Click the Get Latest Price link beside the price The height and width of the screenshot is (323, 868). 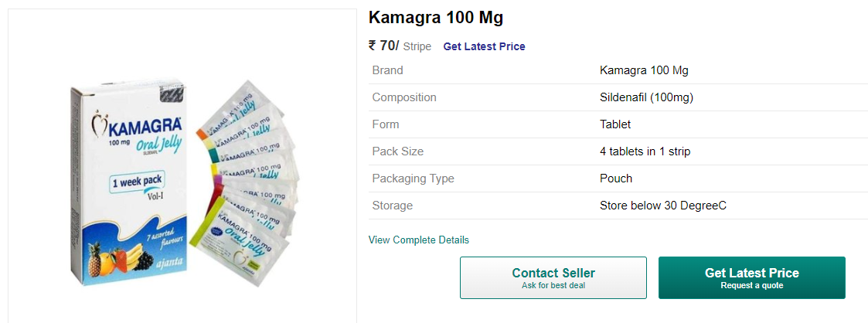click(484, 46)
